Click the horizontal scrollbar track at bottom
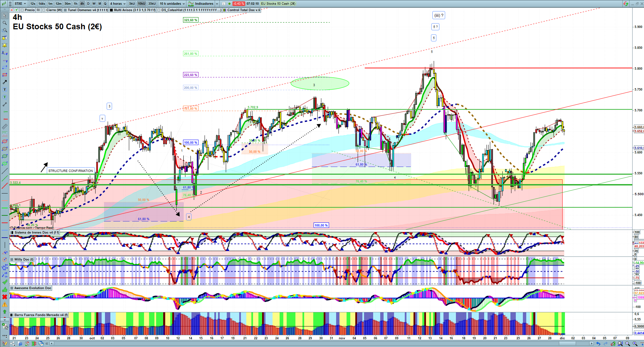Screen dimensions: 644x347 tap(321, 344)
